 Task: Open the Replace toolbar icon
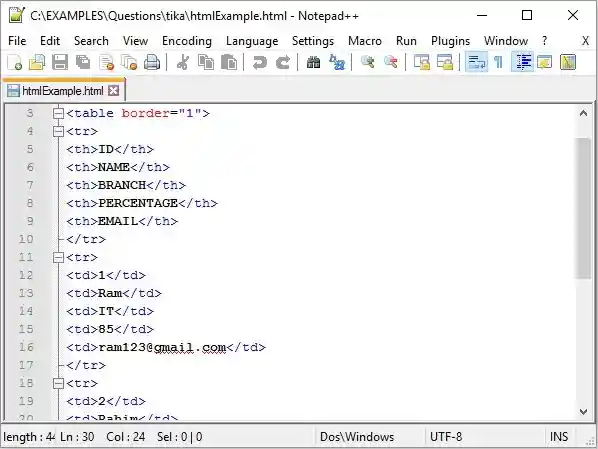click(x=337, y=62)
